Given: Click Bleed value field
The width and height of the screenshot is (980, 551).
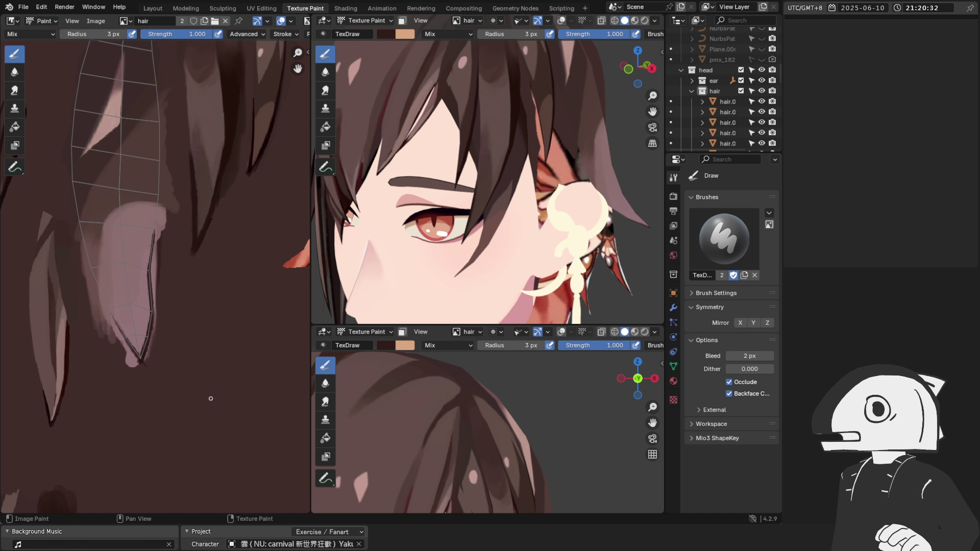Looking at the screenshot, I should click(x=749, y=356).
